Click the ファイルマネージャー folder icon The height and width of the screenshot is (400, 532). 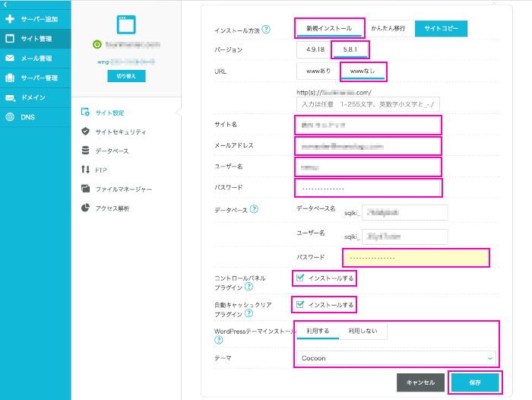pos(85,189)
